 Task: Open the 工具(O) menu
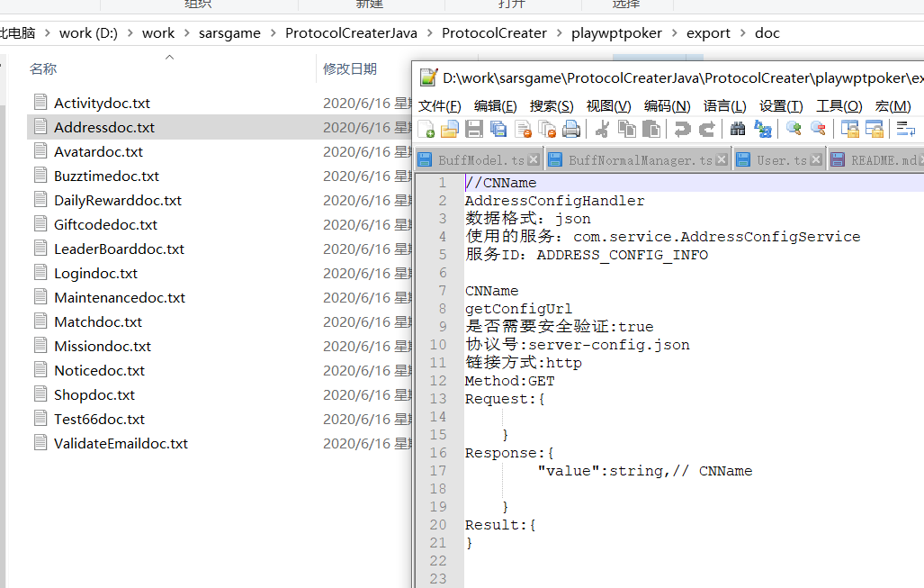[x=839, y=106]
